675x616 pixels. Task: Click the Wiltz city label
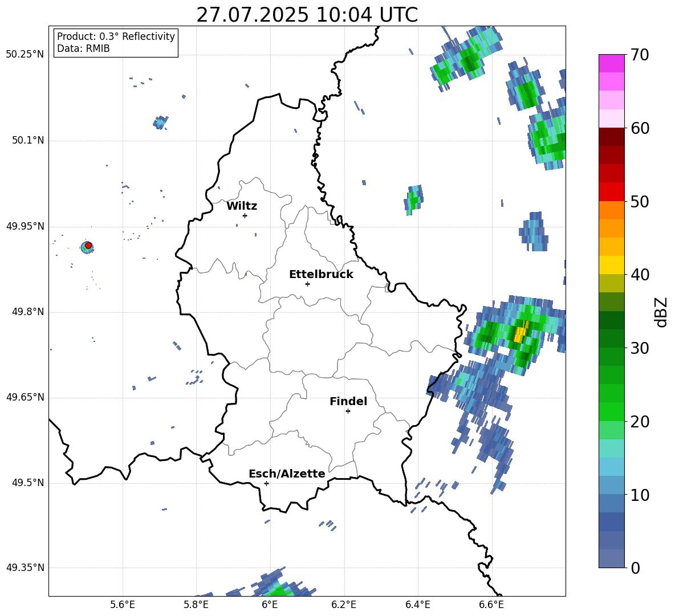click(242, 206)
